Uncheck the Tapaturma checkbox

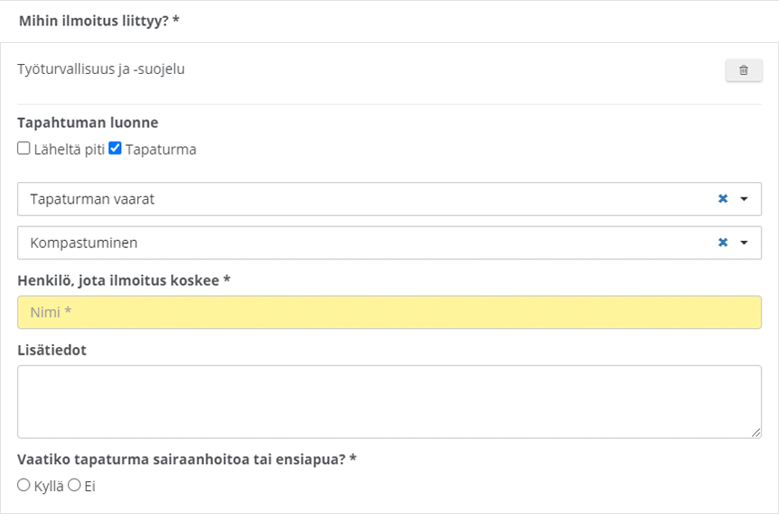115,148
